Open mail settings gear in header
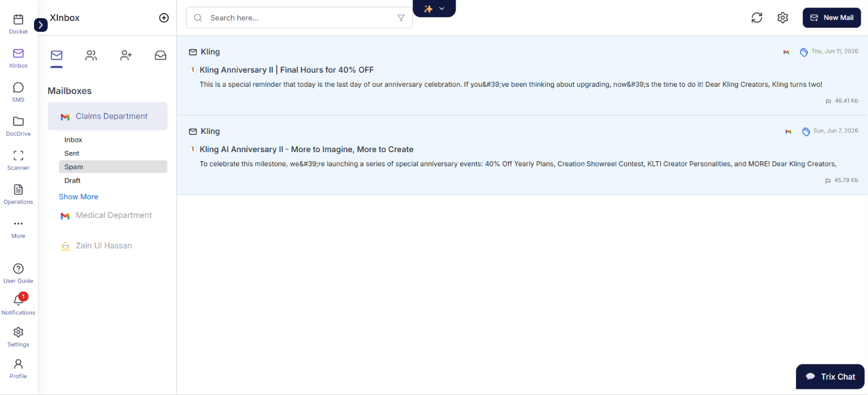The image size is (868, 395). tap(783, 18)
